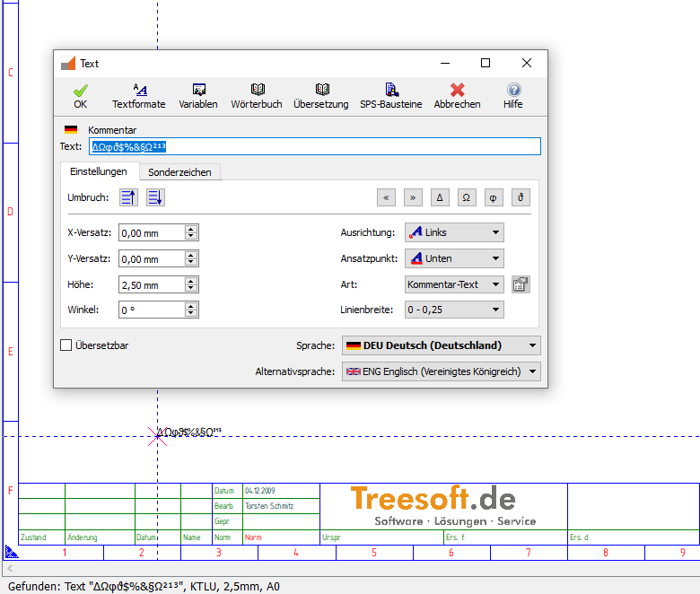Open the Linienbreite dropdown
This screenshot has width=700, height=594.
pyautogui.click(x=454, y=310)
